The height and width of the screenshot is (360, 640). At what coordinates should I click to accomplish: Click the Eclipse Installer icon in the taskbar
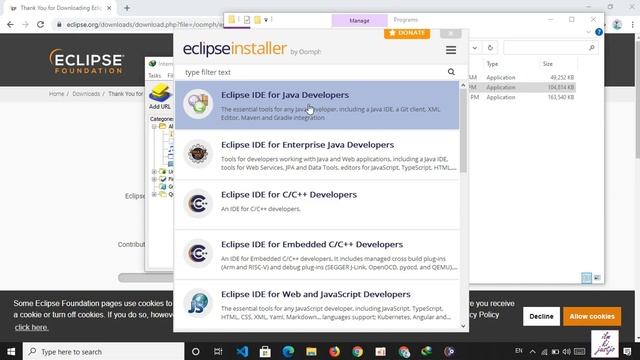pyautogui.click(x=449, y=351)
